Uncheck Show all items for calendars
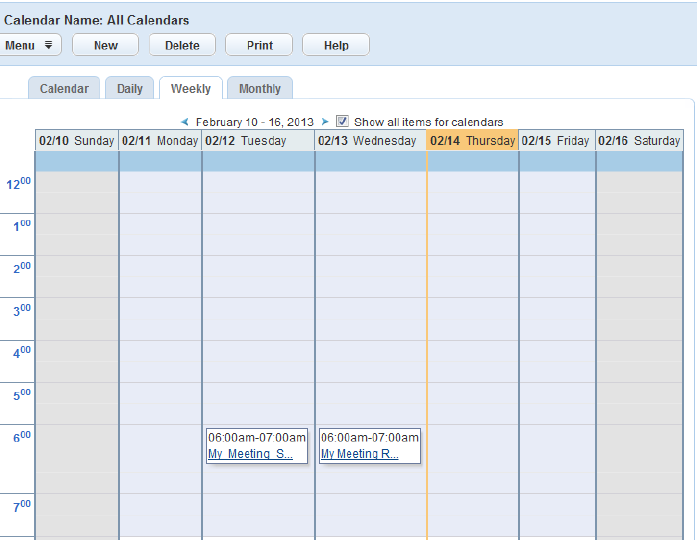Screen dimensions: 697x540 tap(342, 121)
